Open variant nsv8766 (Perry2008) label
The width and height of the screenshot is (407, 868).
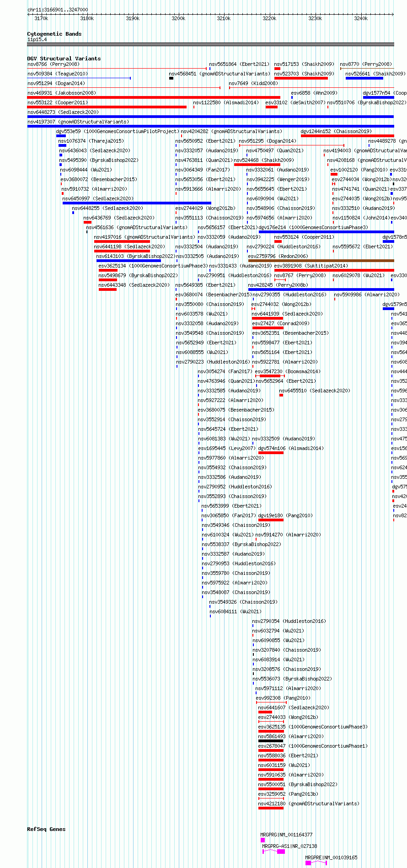pos(54,64)
